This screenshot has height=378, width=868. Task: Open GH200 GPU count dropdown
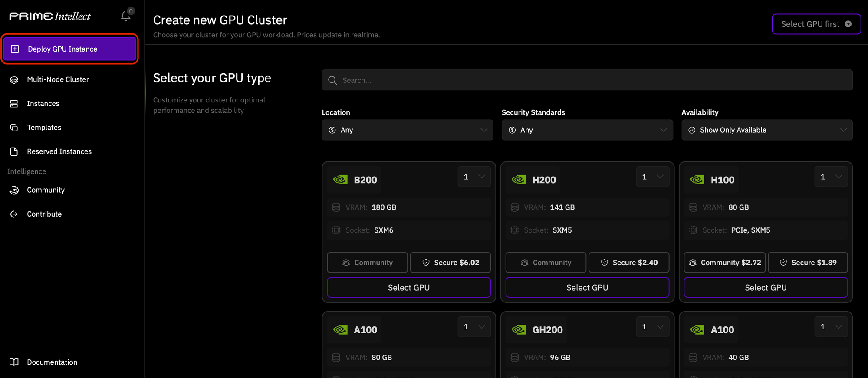[x=652, y=327]
